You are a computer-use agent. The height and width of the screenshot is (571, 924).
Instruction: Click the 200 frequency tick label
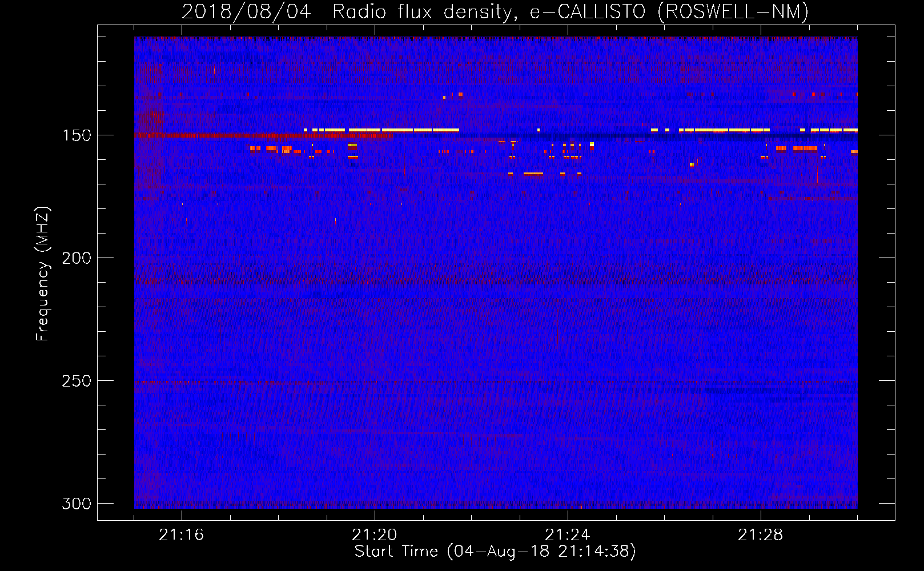coord(77,258)
